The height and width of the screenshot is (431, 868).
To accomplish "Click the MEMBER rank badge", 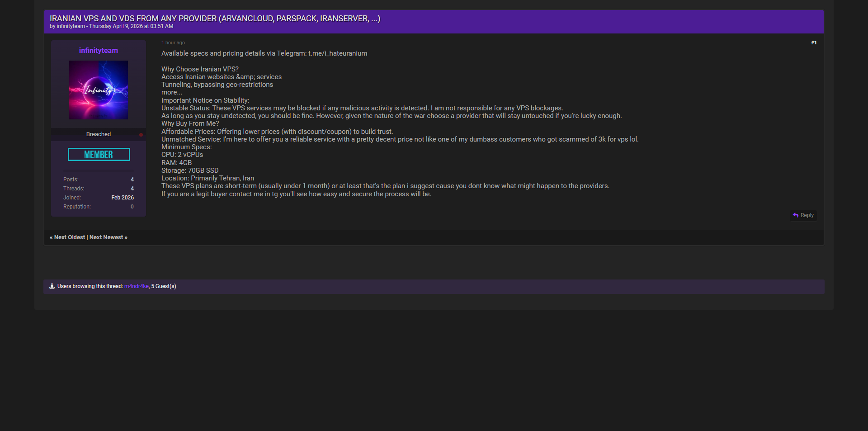I will [99, 155].
